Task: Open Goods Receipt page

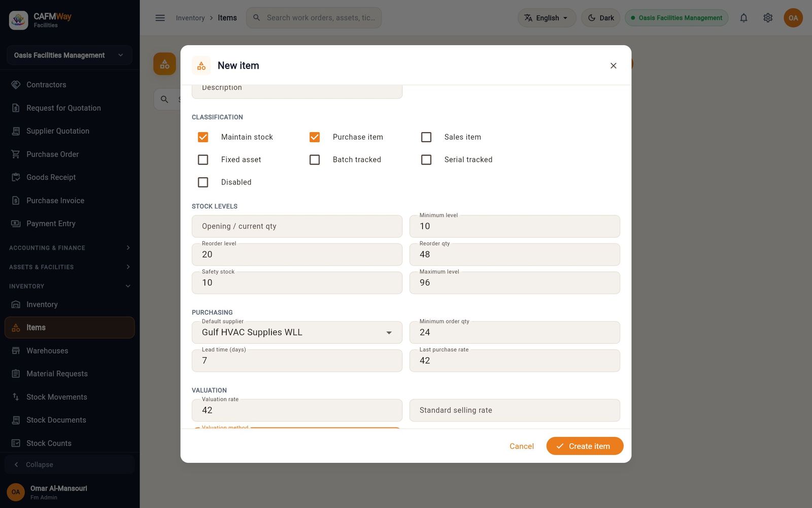Action: click(70, 177)
